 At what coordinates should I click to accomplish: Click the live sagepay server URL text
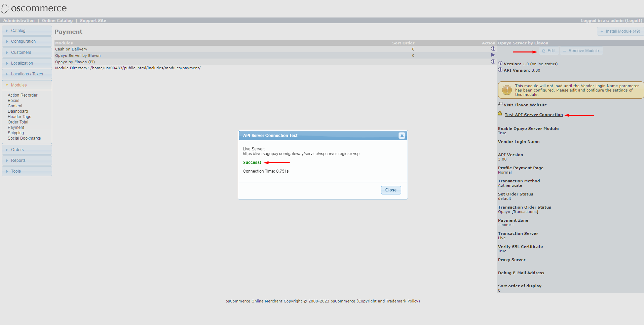pos(301,154)
